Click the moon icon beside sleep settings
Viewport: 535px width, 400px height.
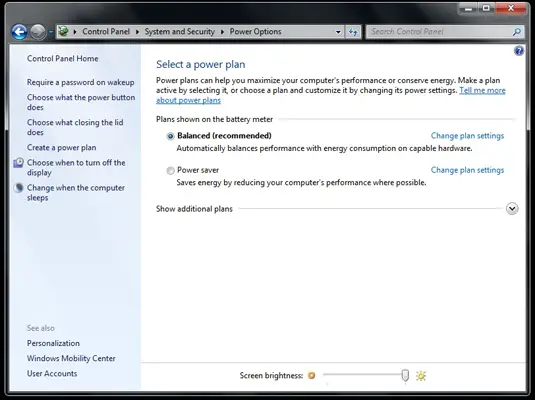pos(19,188)
